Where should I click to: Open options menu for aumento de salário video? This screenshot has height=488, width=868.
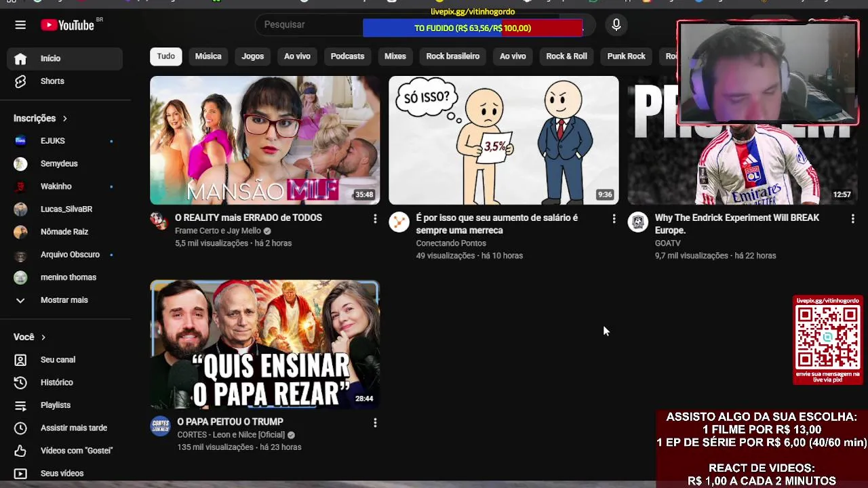point(614,218)
